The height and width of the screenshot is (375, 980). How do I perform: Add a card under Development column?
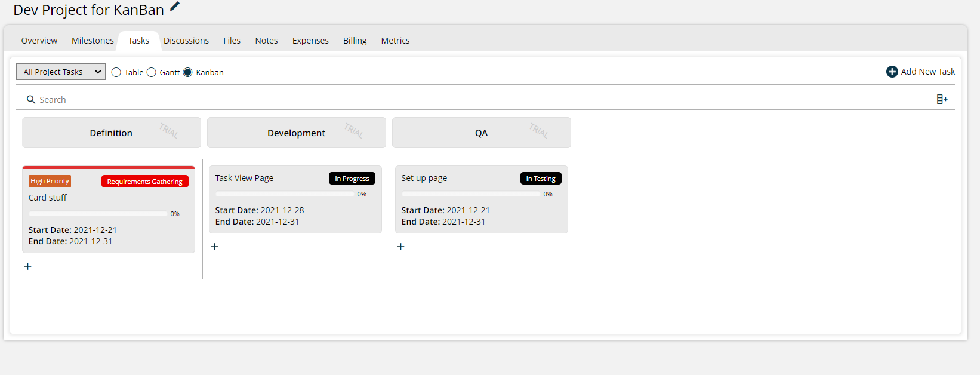pos(215,247)
